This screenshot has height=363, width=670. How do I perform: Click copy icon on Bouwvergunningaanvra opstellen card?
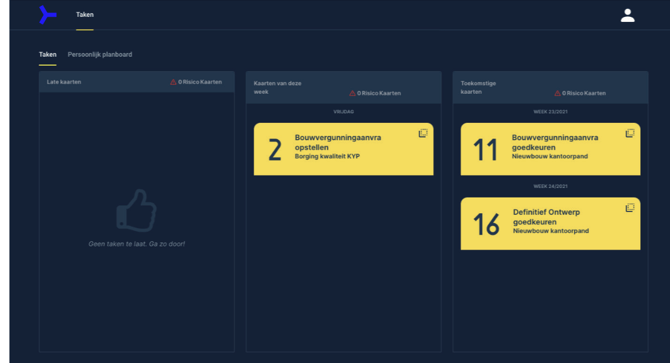pos(423,133)
